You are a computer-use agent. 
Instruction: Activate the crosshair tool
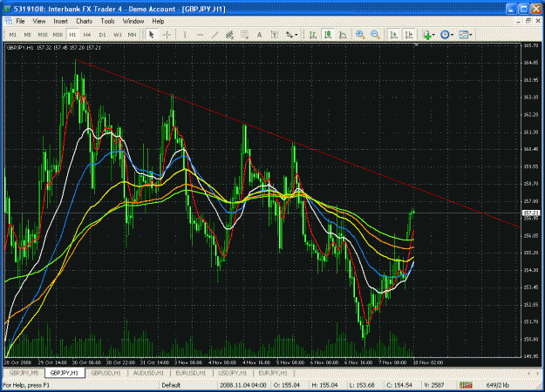(167, 35)
